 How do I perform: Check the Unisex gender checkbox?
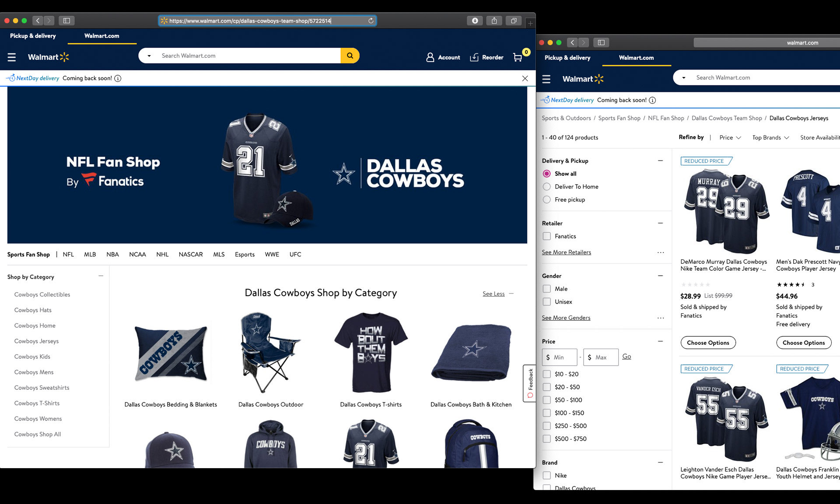(x=546, y=302)
